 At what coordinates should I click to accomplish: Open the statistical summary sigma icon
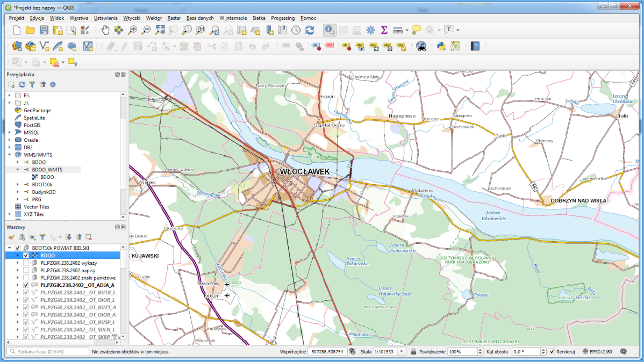[x=384, y=30]
